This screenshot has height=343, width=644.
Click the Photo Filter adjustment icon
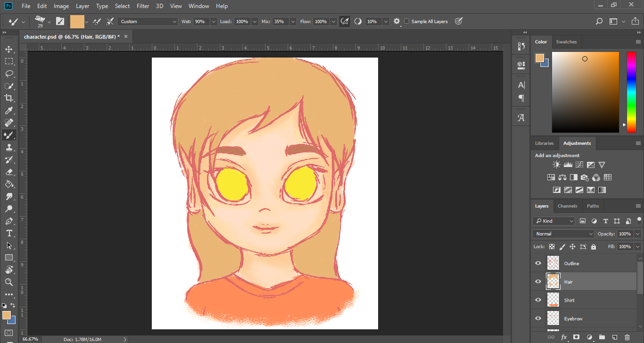click(585, 177)
